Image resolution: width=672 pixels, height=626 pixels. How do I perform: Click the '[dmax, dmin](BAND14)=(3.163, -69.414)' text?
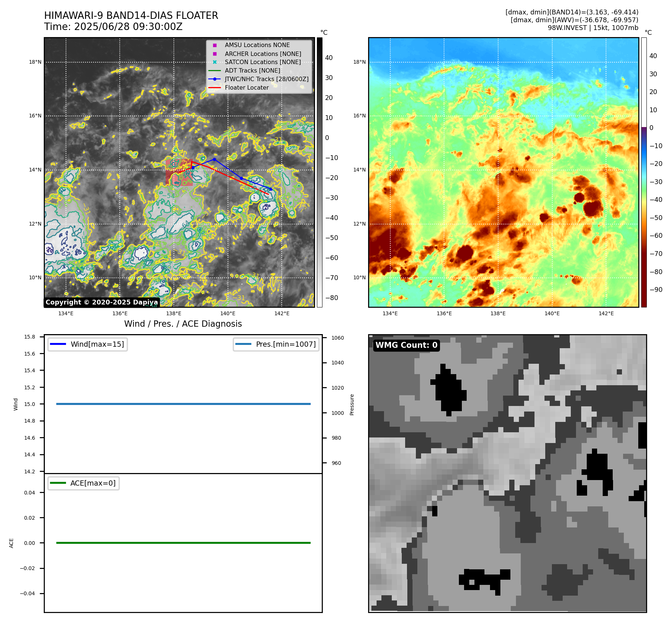point(572,12)
